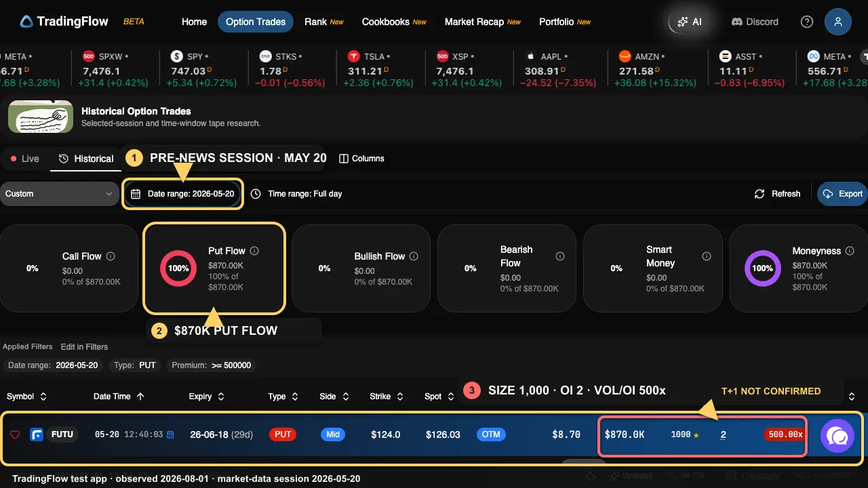Click the AAPL Apple ticker icon
The width and height of the screenshot is (868, 488).
pyautogui.click(x=531, y=56)
